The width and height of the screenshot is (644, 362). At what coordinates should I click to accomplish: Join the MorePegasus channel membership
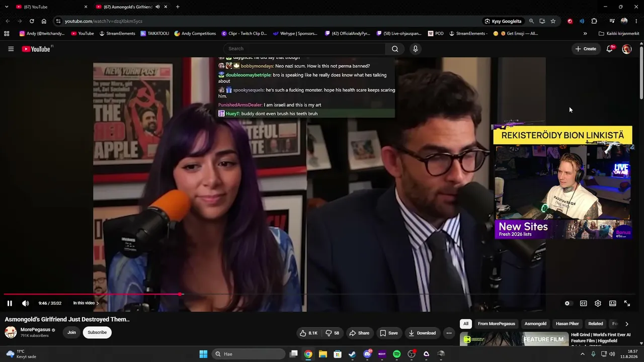[72, 332]
